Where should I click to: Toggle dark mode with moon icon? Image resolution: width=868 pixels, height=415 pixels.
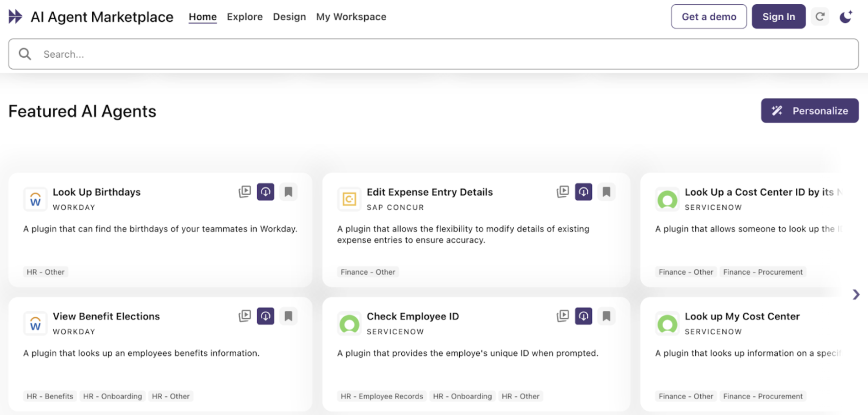[x=846, y=16]
